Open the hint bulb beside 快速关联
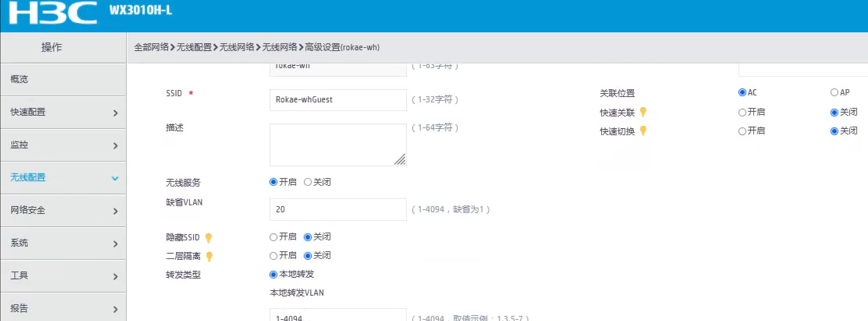868x321 pixels. [x=643, y=112]
